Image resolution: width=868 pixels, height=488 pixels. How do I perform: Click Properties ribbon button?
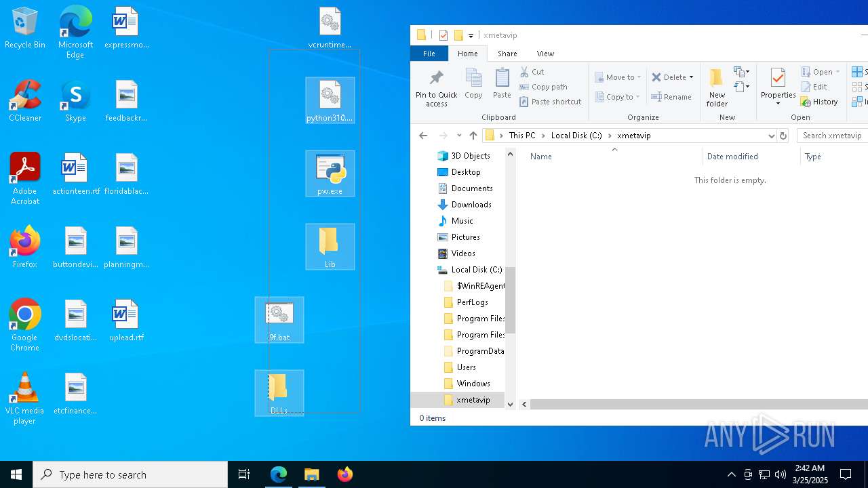(778, 87)
